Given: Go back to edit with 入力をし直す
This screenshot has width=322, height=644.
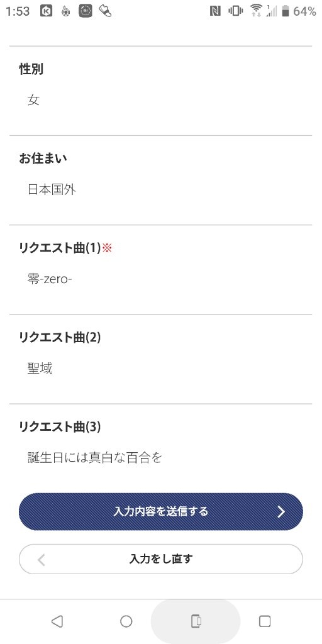Looking at the screenshot, I should coord(161,559).
